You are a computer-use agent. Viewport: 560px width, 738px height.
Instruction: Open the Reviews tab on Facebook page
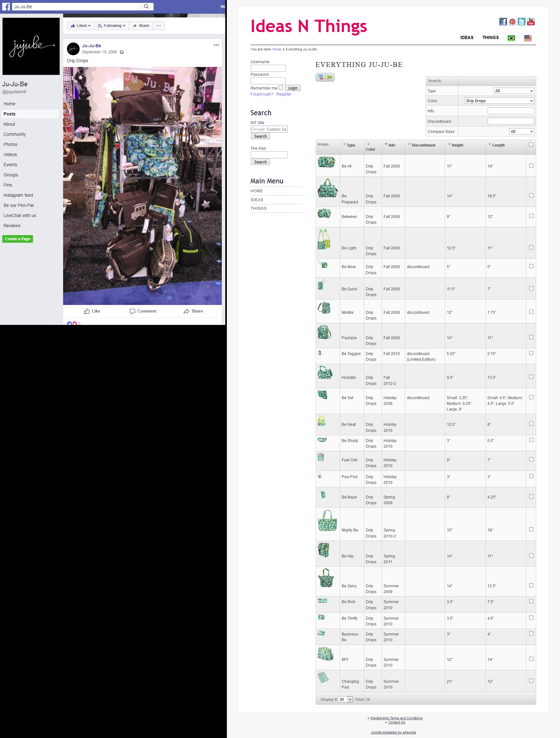point(12,226)
